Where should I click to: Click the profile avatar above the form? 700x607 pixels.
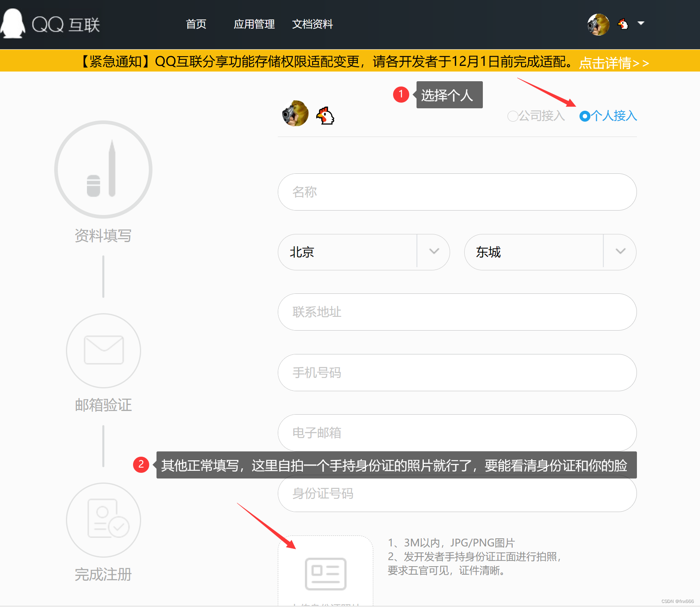tap(295, 114)
